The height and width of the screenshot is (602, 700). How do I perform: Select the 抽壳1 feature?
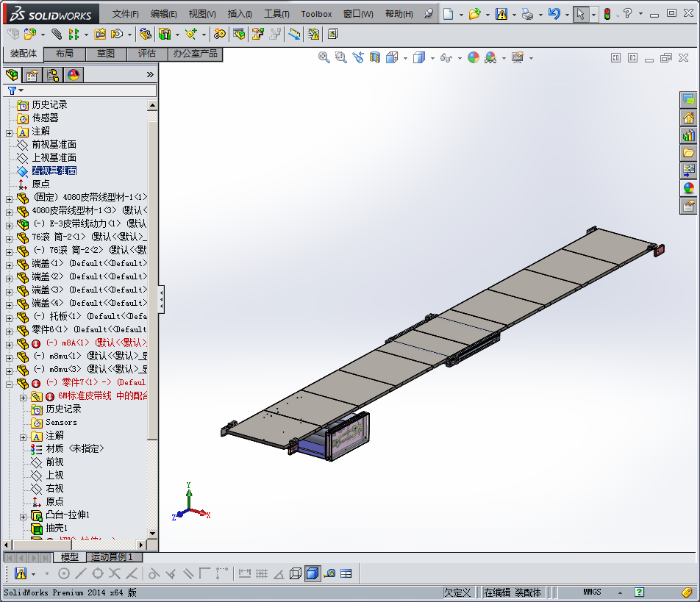(x=56, y=528)
